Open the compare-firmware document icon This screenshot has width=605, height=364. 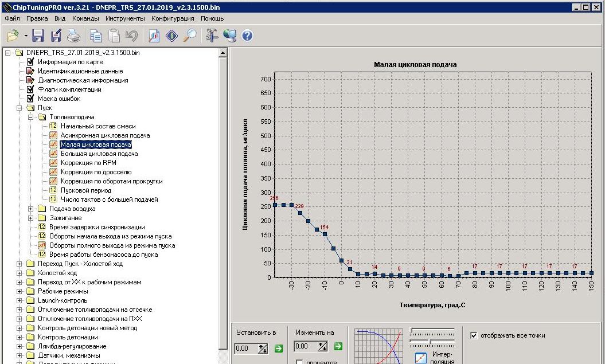click(x=154, y=36)
